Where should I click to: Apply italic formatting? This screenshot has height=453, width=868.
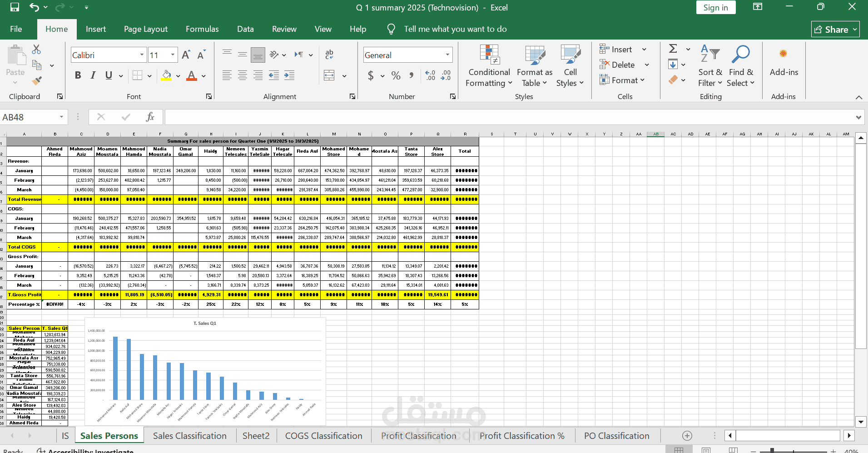(93, 75)
